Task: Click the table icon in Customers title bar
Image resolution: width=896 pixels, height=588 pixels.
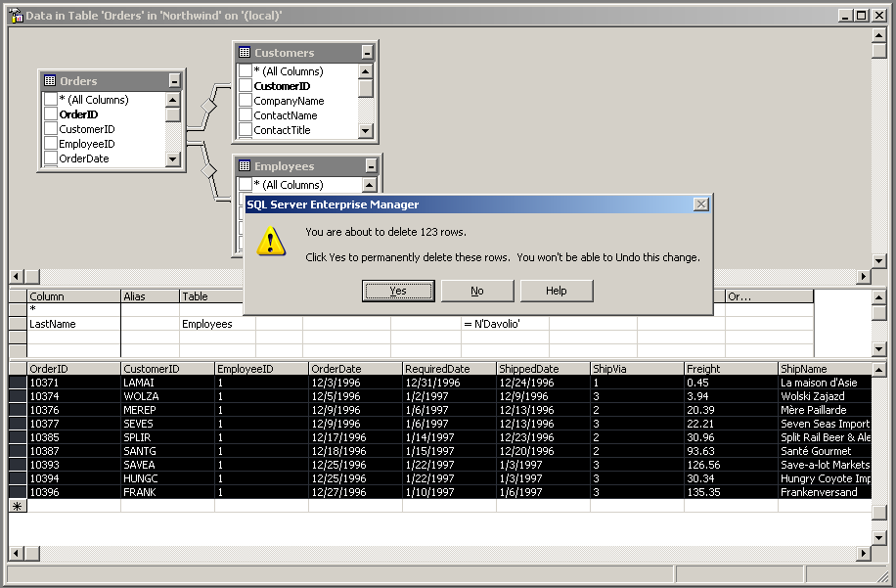Action: coord(244,53)
